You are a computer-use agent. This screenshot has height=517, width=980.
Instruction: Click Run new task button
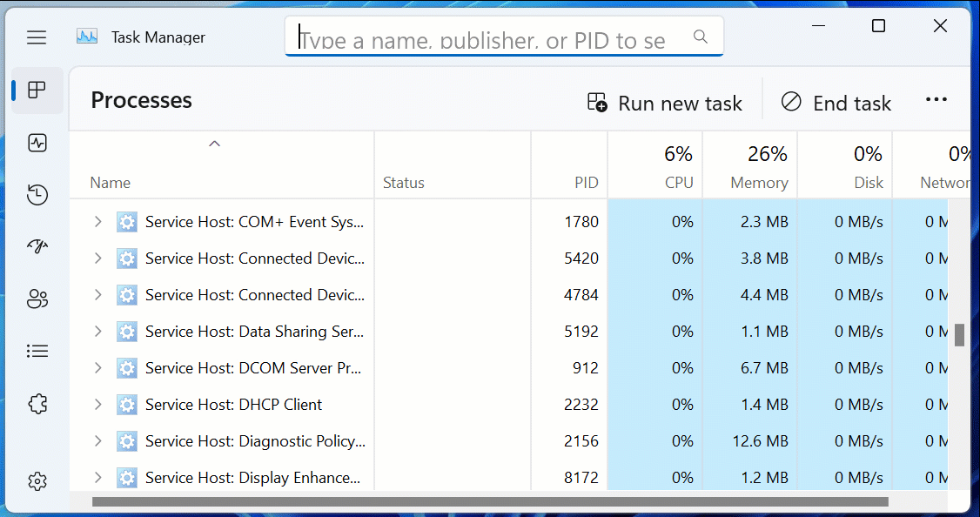point(665,104)
